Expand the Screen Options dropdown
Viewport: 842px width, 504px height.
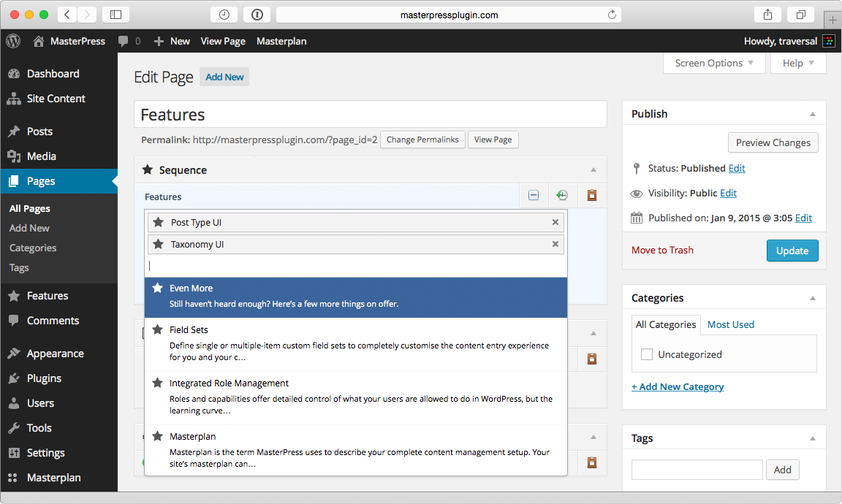click(714, 64)
